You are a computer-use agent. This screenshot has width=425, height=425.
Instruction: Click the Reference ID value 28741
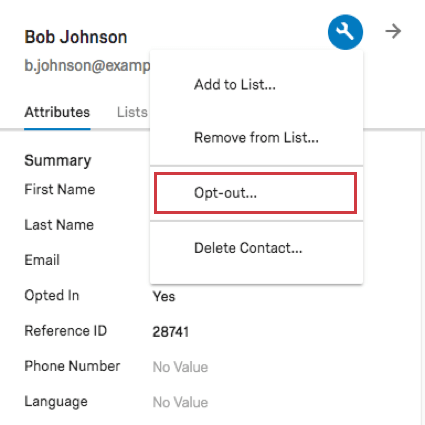[x=171, y=332]
